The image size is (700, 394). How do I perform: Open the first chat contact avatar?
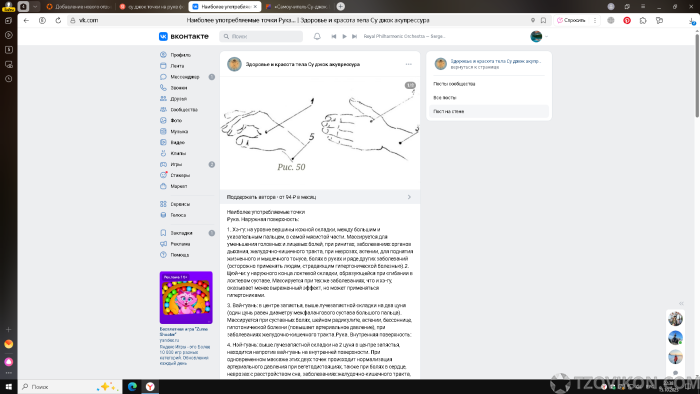coord(675,319)
